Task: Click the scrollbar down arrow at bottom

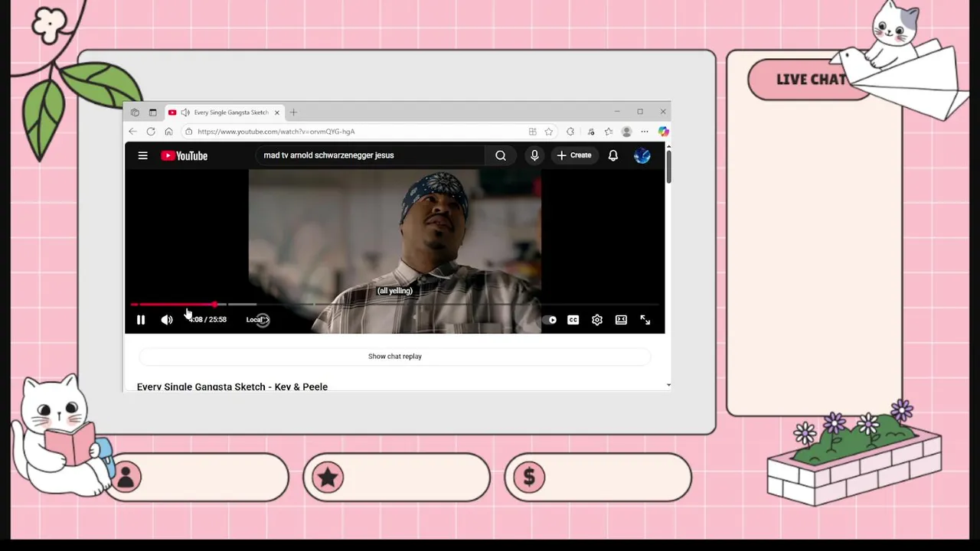Action: (668, 385)
